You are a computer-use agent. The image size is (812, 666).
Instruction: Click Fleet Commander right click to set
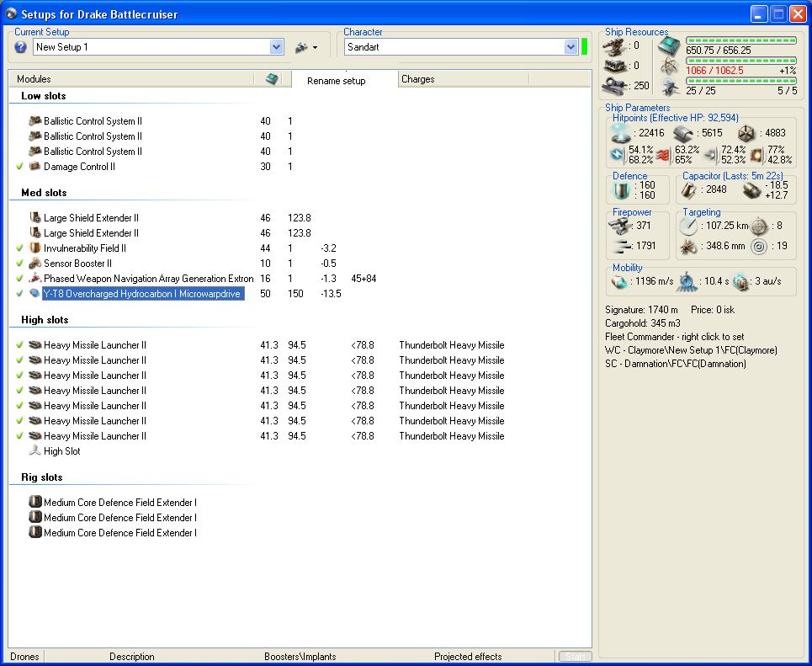click(x=674, y=337)
